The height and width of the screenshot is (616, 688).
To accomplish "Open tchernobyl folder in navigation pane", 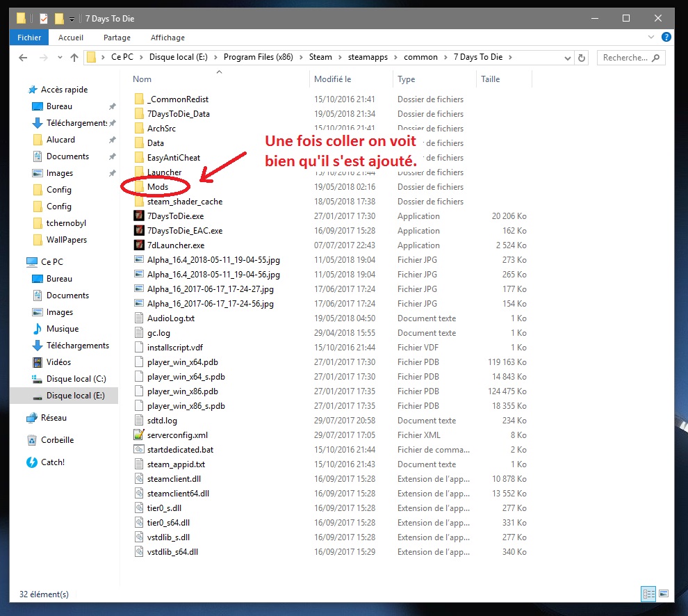I will [66, 223].
